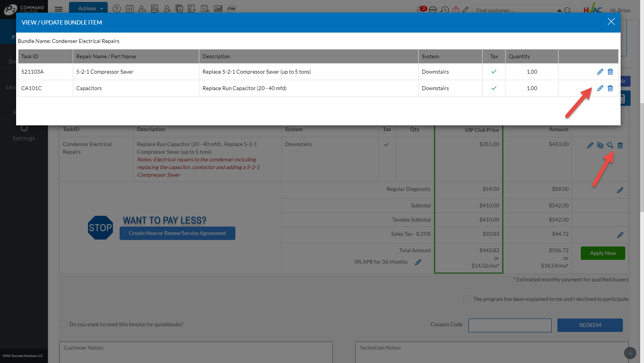Screen dimensions: 644x363
Task: Tick the reset invoice for QuickBooks checkbox
Action: point(63,324)
